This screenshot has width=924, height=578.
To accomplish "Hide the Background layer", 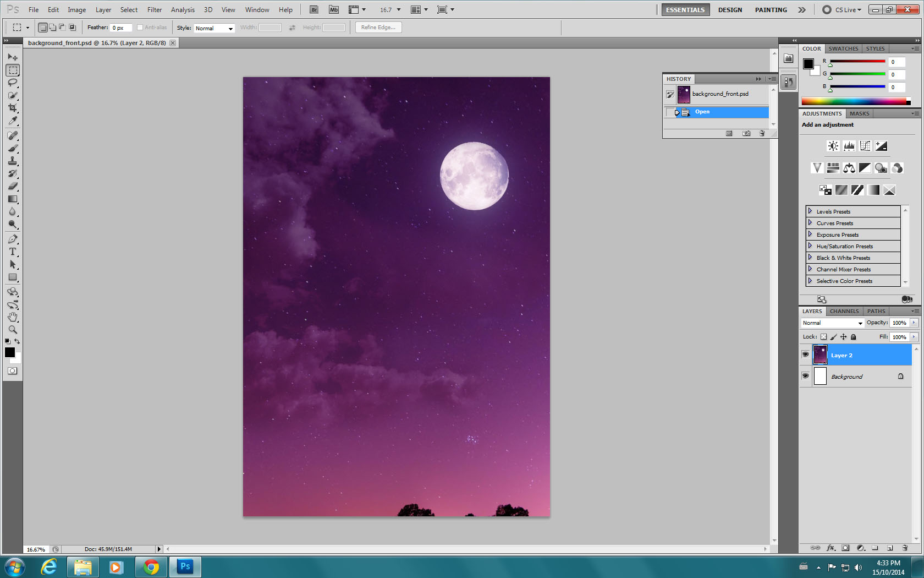I will click(805, 376).
